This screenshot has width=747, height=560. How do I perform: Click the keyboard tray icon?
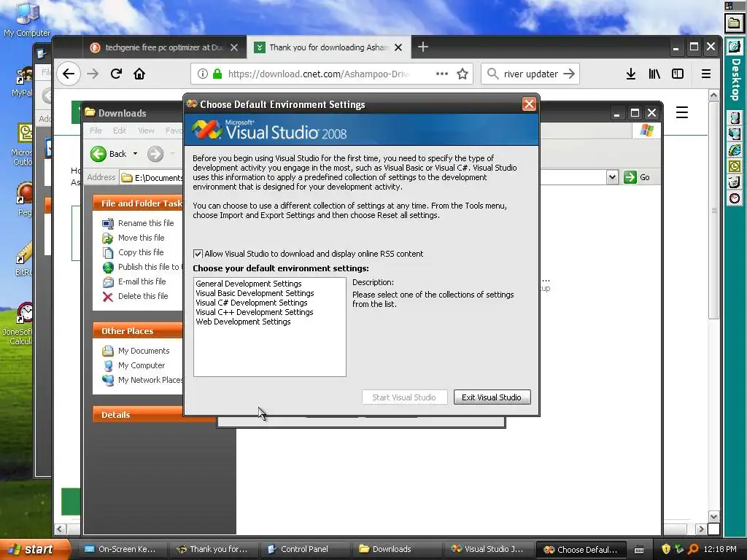pos(639,550)
